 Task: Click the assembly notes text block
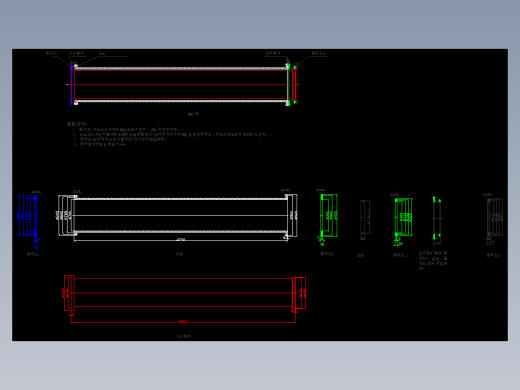tap(169, 134)
